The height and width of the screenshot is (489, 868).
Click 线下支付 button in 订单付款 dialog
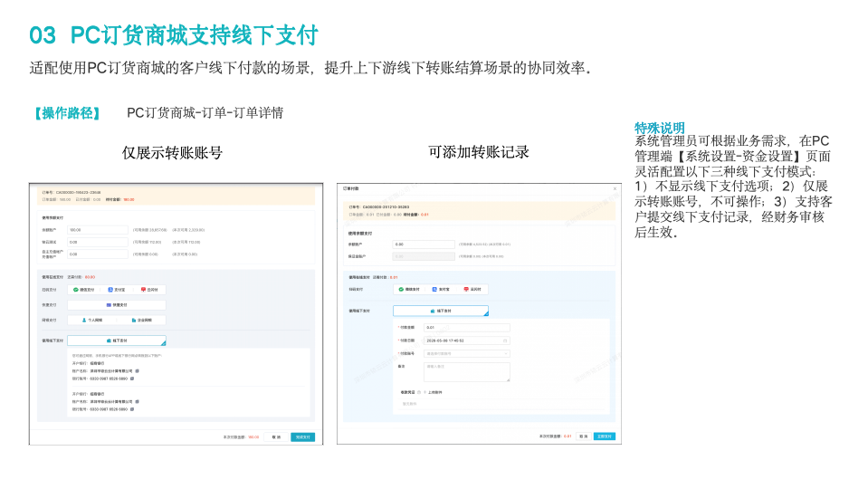[441, 312]
